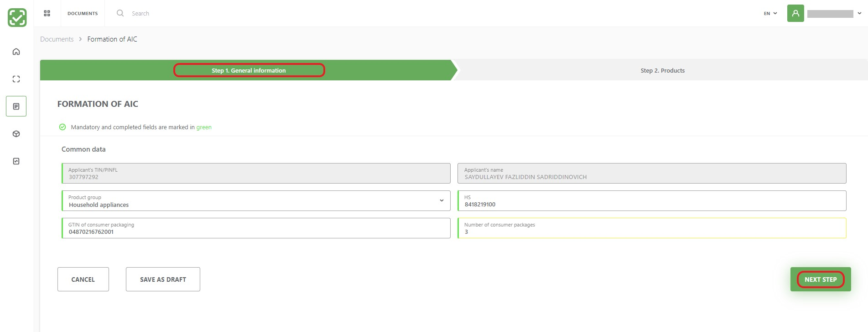Screen dimensions: 868x332
Task: Click the 'Formation of AIC' breadcrumb text
Action: (112, 39)
